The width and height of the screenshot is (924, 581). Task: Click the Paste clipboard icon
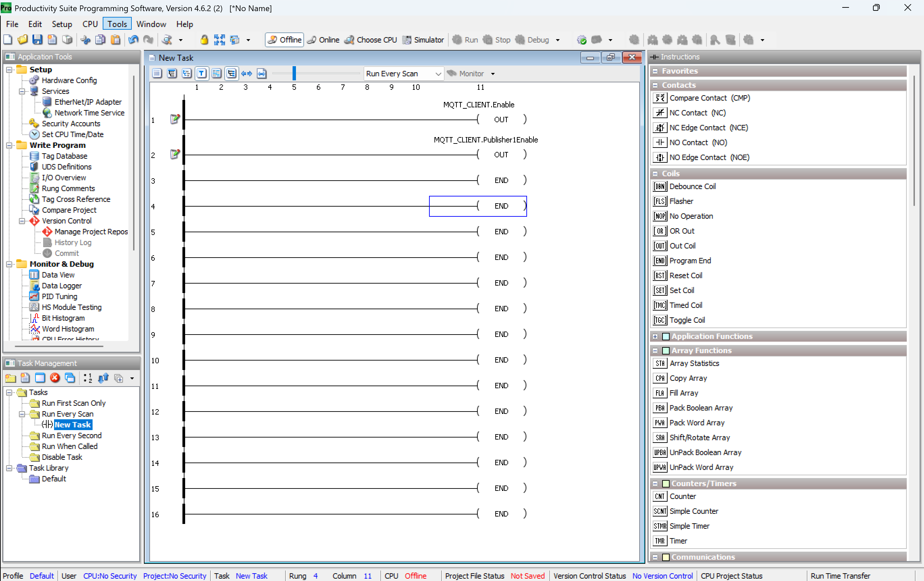115,39
